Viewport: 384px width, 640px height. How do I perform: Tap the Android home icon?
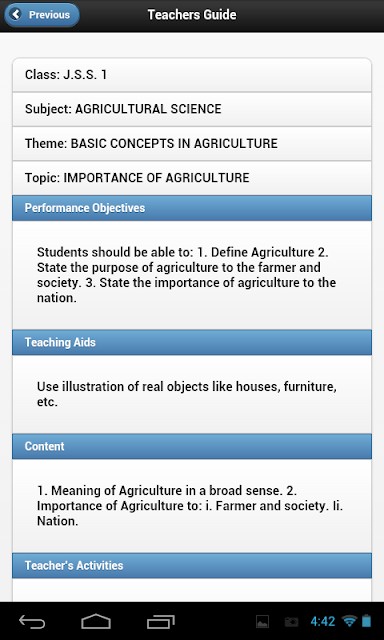point(96,622)
